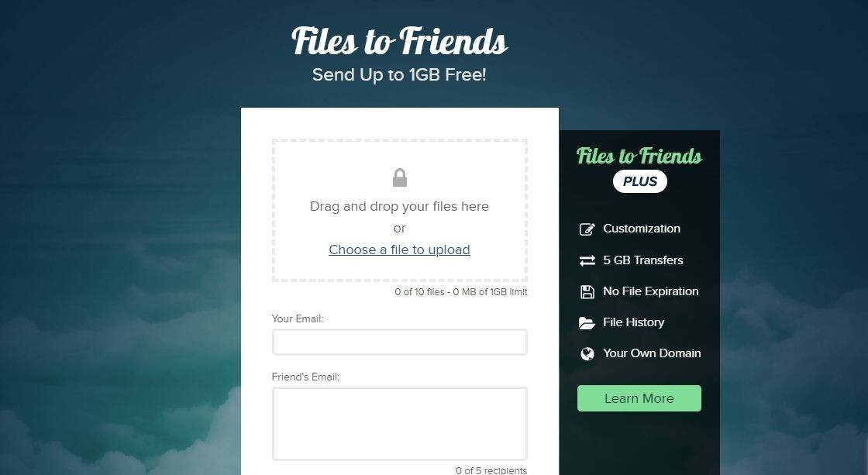
Task: Click the Drag and drop your files area
Action: [399, 210]
